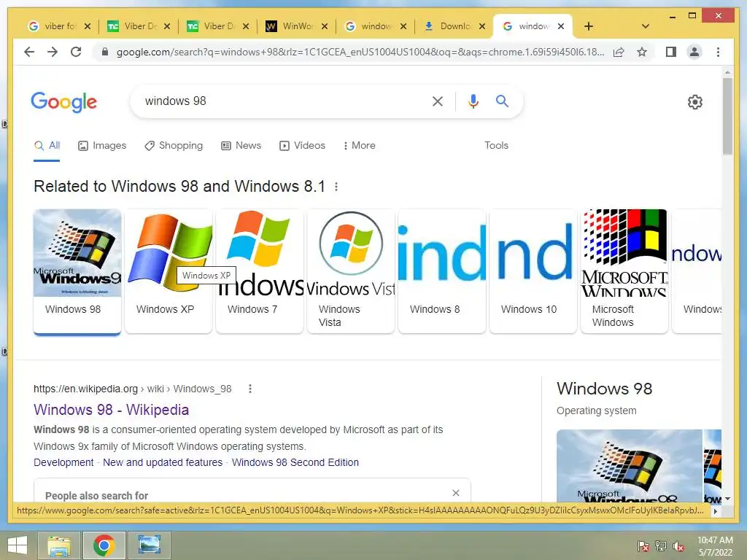The image size is (747, 560).
Task: Select the Windows XP related card
Action: (x=169, y=271)
